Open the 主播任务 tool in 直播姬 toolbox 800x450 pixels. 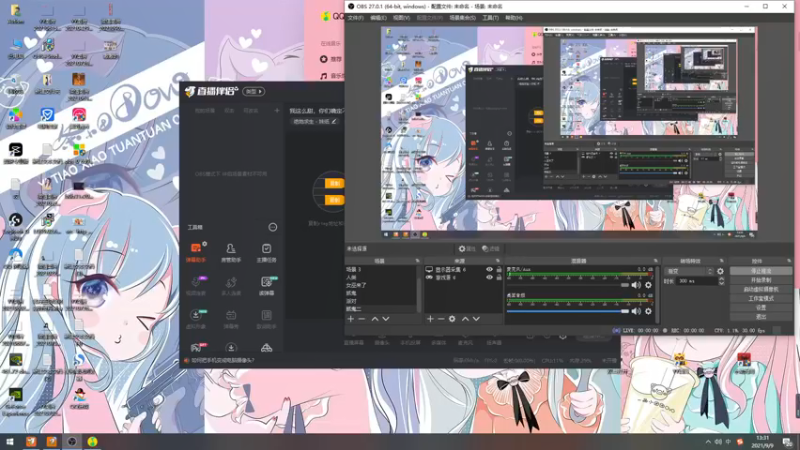266,252
